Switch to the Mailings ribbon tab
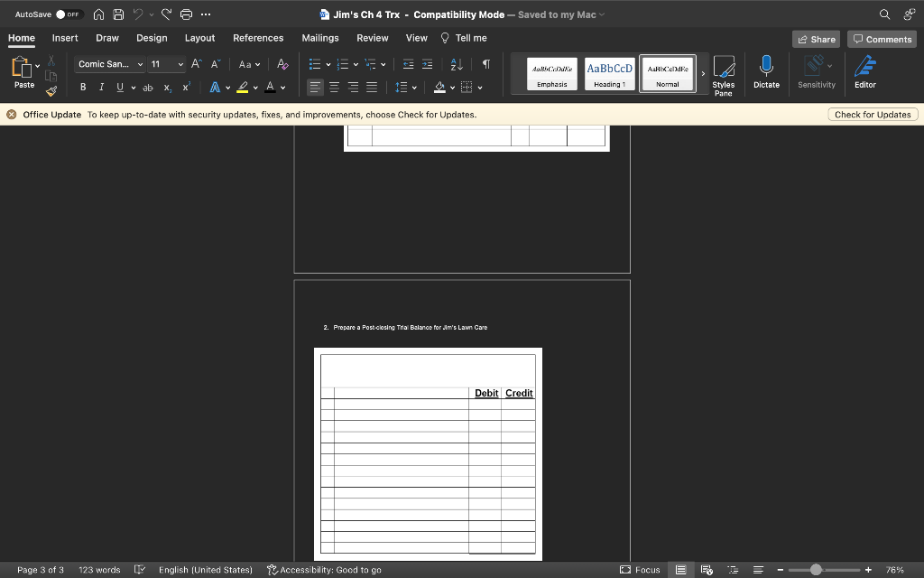The width and height of the screenshot is (924, 578). point(321,38)
